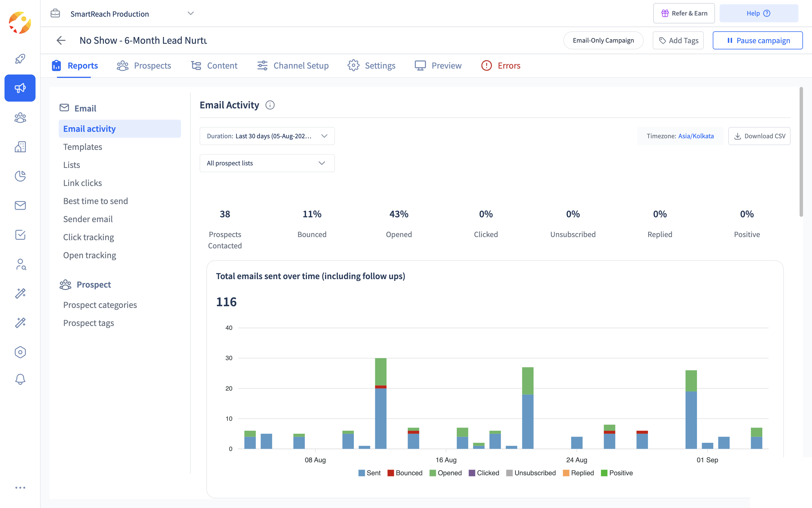Click the Help button
The image size is (812, 508).
point(759,14)
